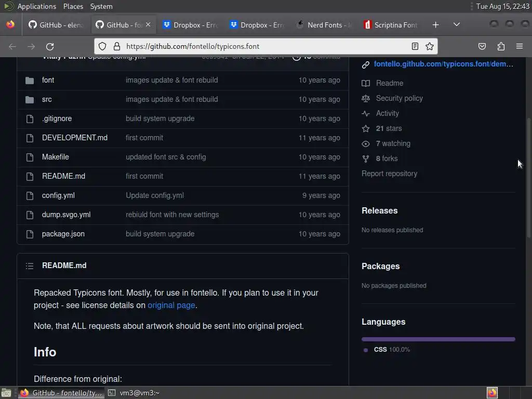The width and height of the screenshot is (532, 399).
Task: Click the clock showing Tue Aug 15
Action: 502,6
